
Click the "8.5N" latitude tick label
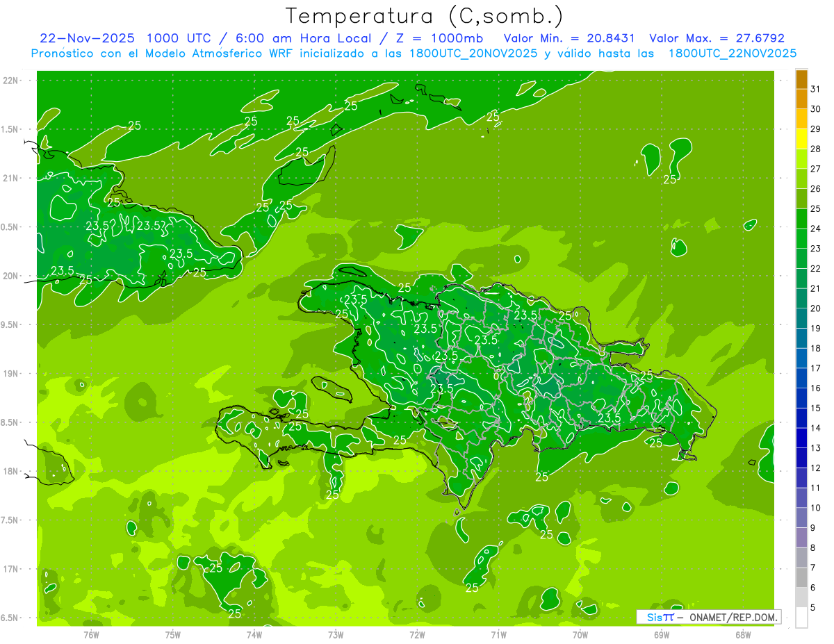pyautogui.click(x=10, y=422)
